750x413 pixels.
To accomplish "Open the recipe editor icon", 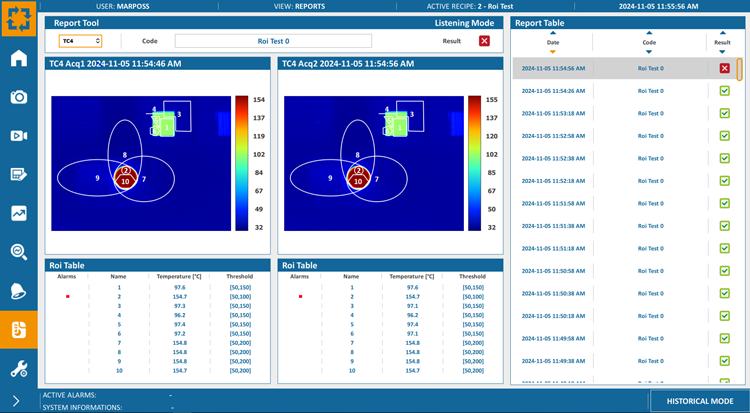I will pyautogui.click(x=19, y=175).
